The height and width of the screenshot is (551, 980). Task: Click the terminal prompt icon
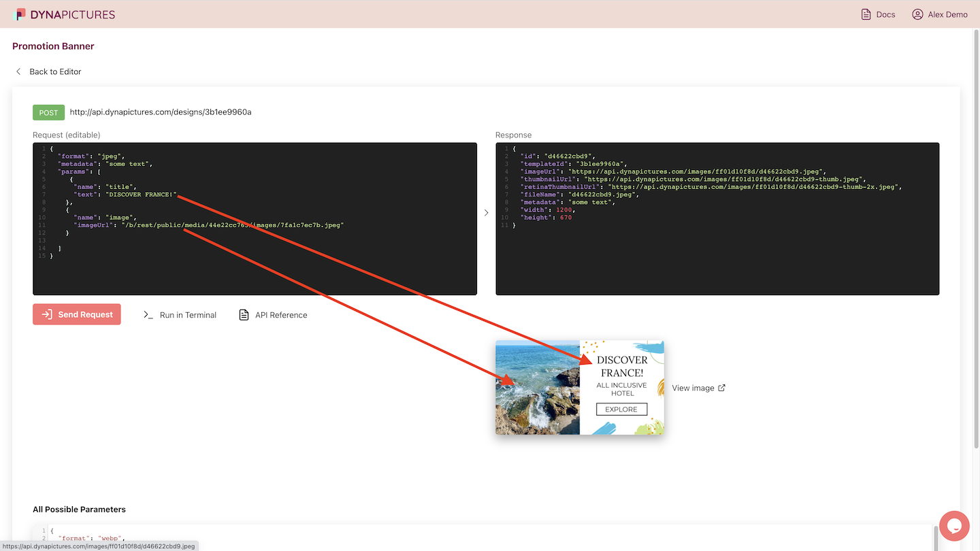148,315
